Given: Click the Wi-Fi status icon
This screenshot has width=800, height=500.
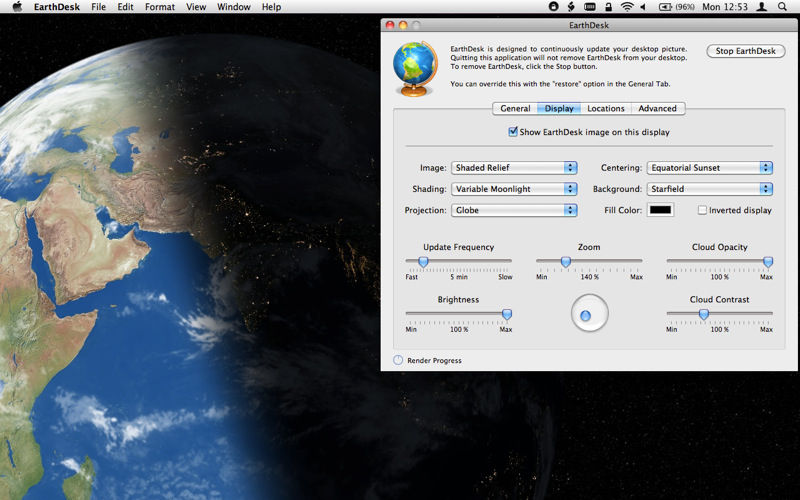Looking at the screenshot, I should click(627, 7).
